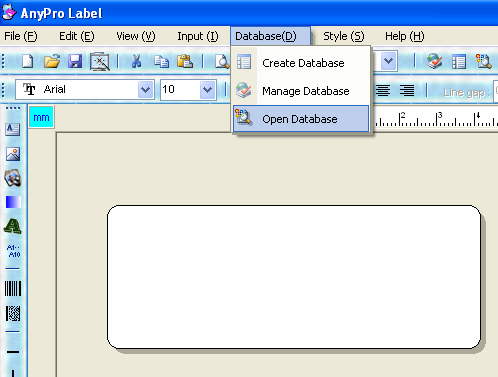Choose the picture insert tool in sidebar
498x377 pixels.
(x=13, y=154)
